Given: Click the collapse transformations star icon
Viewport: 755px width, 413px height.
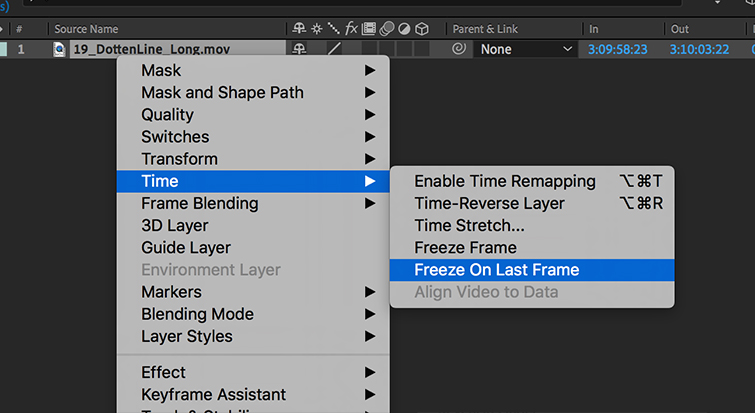Looking at the screenshot, I should [x=316, y=29].
